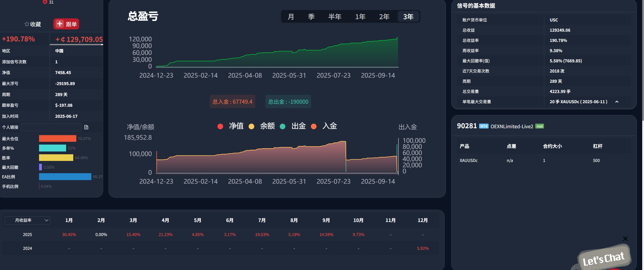
Task: Click the XAUUSDc product row
Action: pyautogui.click(x=544, y=160)
